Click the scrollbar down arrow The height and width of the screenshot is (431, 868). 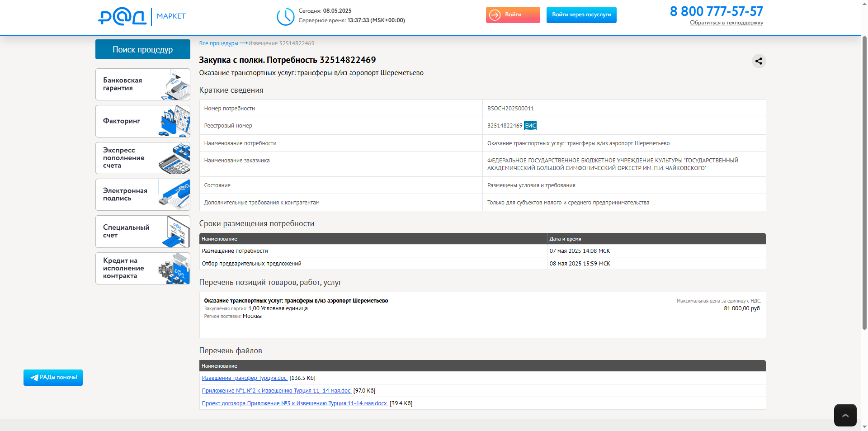pos(864,426)
